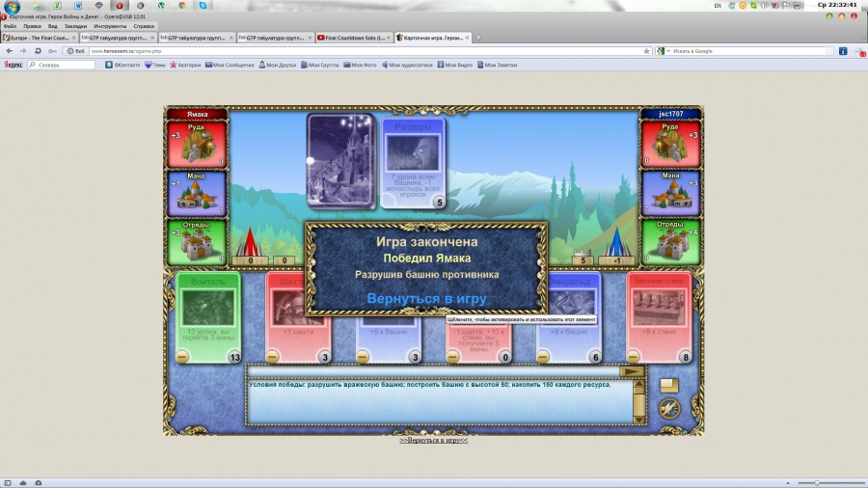Click the red tower of Ямака
This screenshot has width=868, height=488.
[x=250, y=242]
